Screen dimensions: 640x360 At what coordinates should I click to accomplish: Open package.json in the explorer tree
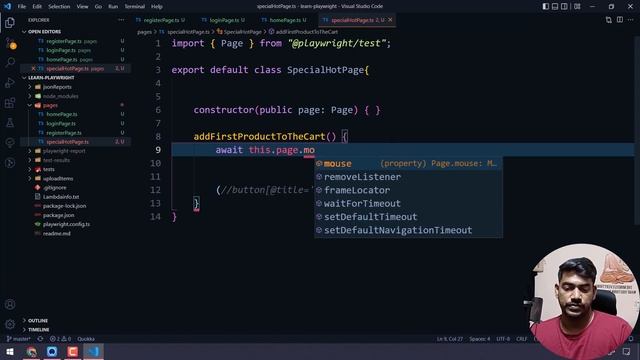[x=58, y=215]
